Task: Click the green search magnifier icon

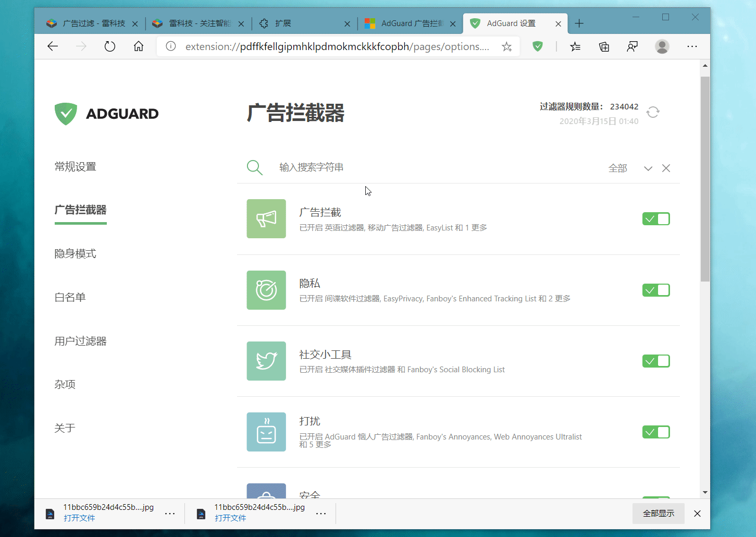Action: click(254, 167)
